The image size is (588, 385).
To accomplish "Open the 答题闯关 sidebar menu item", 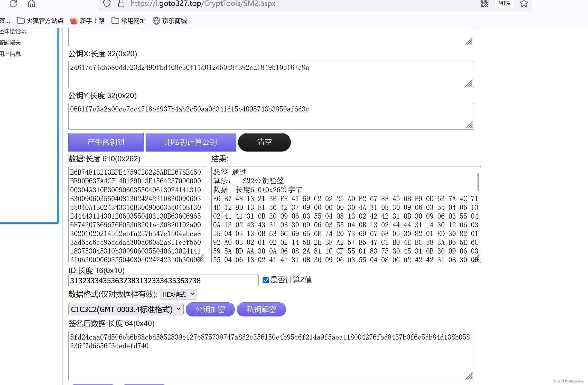I will tap(11, 43).
